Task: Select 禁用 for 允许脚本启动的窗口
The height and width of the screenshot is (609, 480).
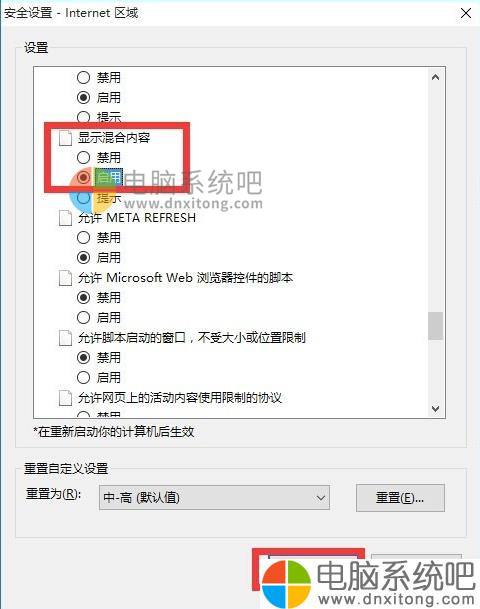Action: (x=83, y=357)
